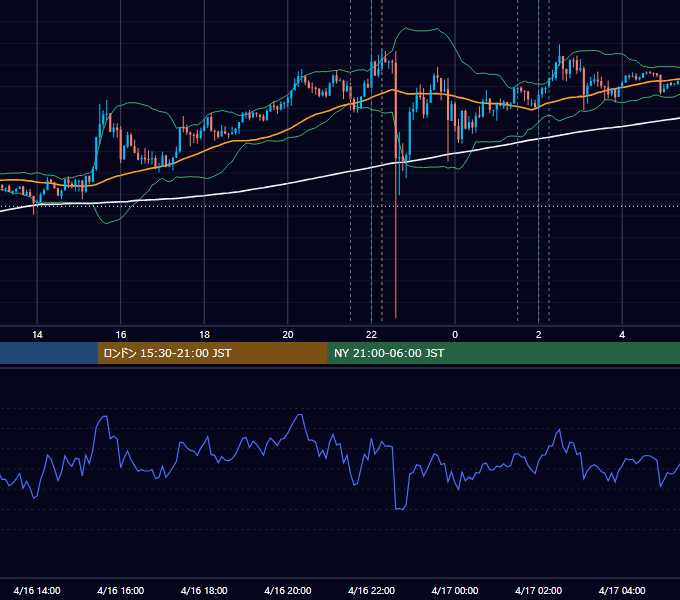Click the price chart time label 16
The image size is (680, 600).
tap(121, 335)
